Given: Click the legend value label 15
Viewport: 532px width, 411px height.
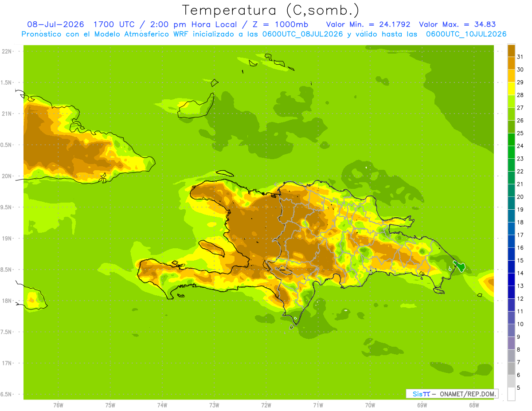Looking at the screenshot, I should 520,260.
